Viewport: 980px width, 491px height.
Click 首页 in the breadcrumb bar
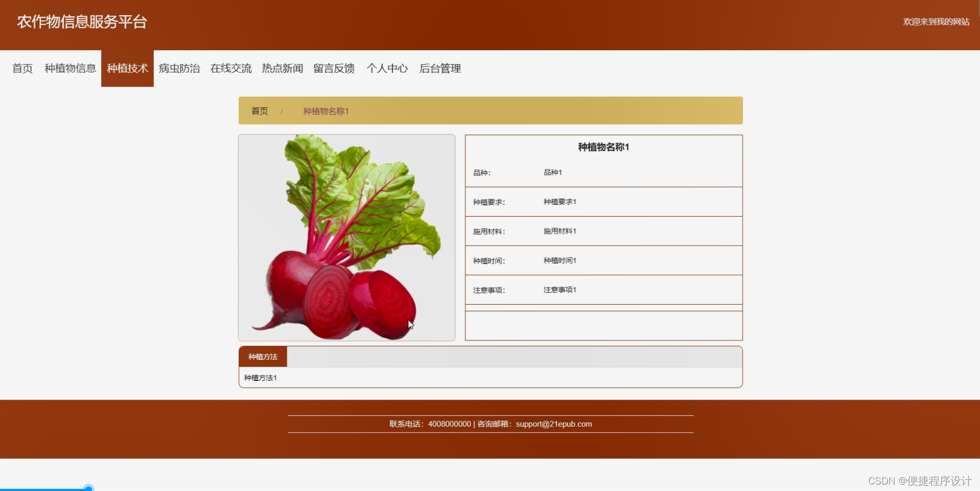[x=259, y=111]
